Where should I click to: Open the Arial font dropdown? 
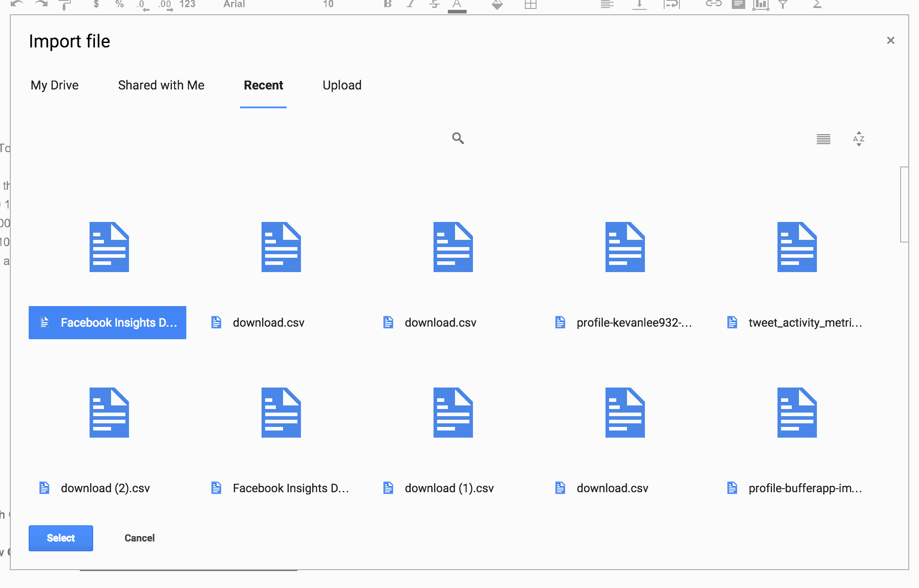(x=234, y=4)
